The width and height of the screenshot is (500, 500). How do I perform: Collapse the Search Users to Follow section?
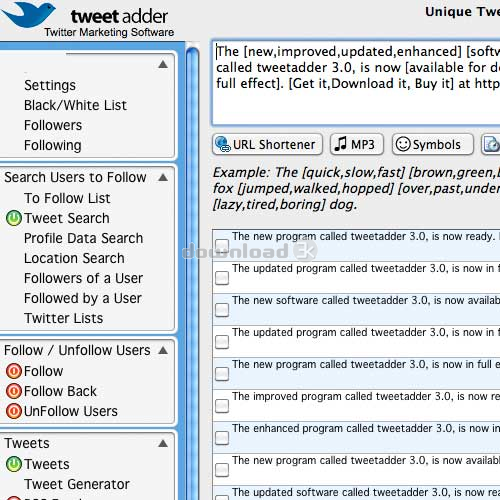point(163,177)
